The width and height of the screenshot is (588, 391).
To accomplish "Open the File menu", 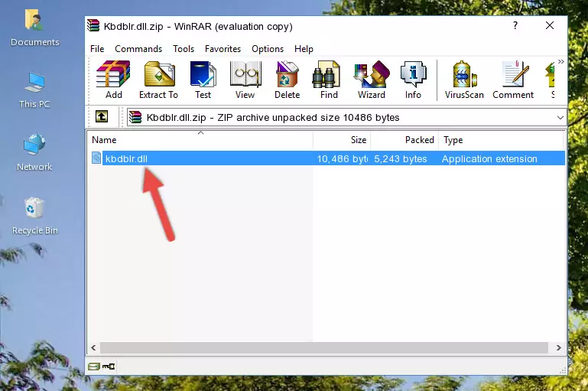I will pyautogui.click(x=97, y=49).
